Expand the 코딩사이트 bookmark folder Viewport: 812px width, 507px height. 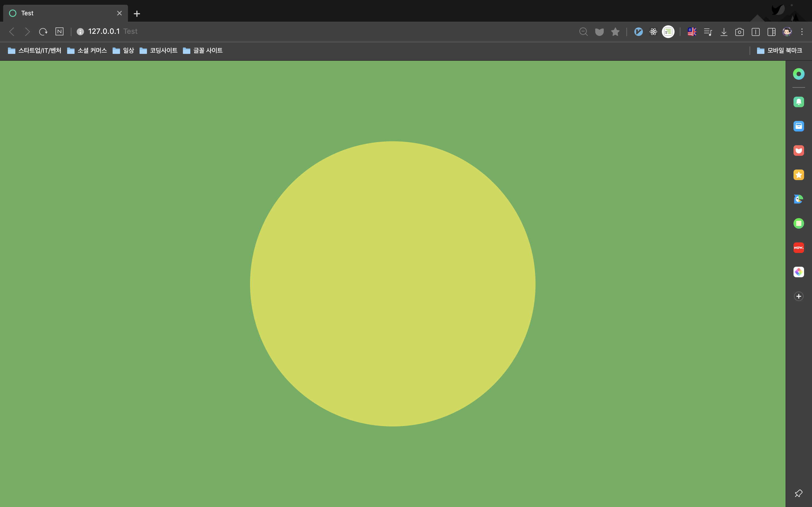pyautogui.click(x=158, y=51)
